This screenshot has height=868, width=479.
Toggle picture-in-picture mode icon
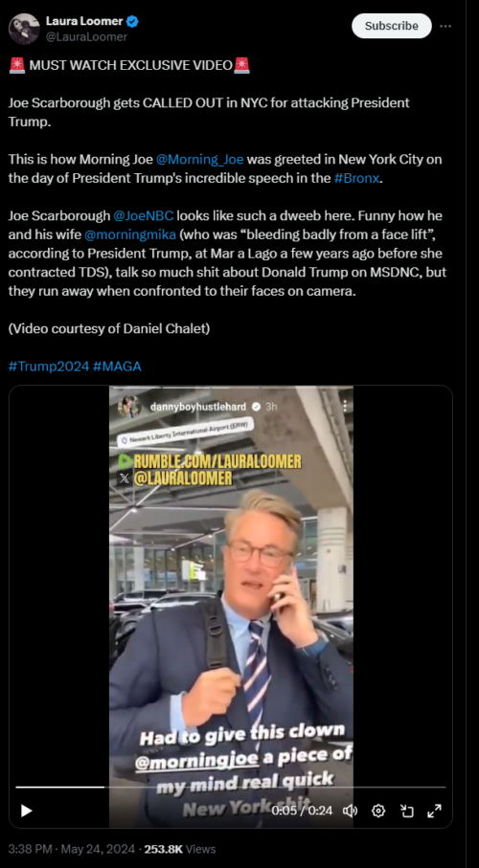tap(407, 811)
